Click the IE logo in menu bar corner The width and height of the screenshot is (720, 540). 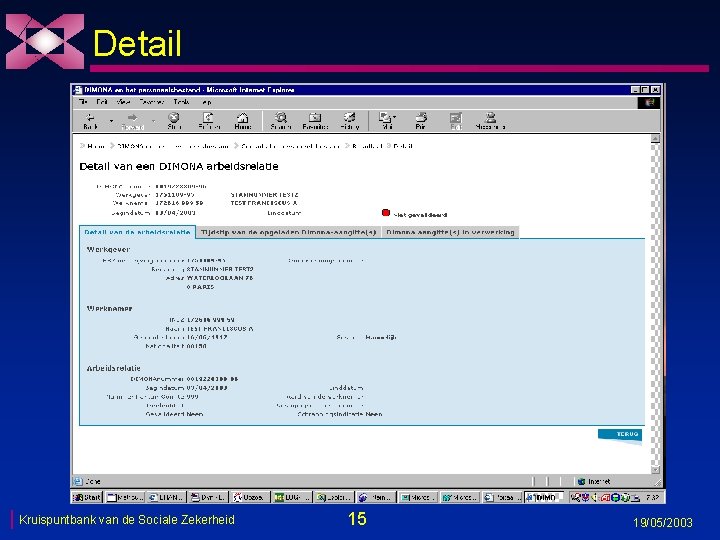649,102
